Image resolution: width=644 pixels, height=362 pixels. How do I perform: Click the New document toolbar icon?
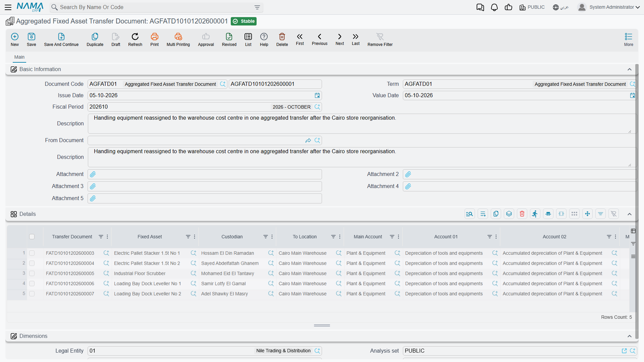click(x=15, y=39)
